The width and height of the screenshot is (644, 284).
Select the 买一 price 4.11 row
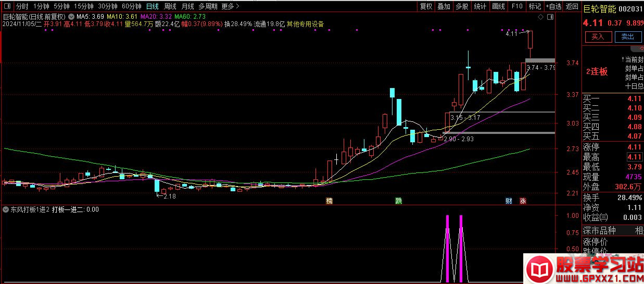click(x=613, y=98)
